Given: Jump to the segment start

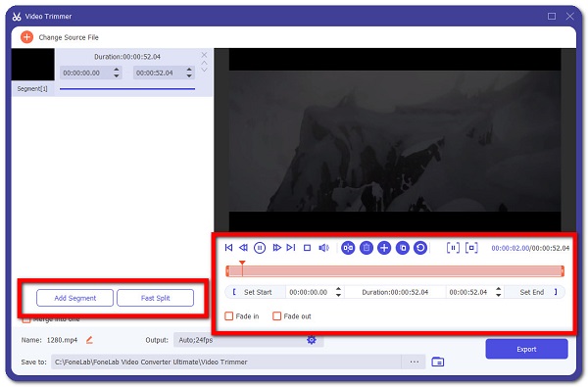Looking at the screenshot, I should pyautogui.click(x=228, y=248).
